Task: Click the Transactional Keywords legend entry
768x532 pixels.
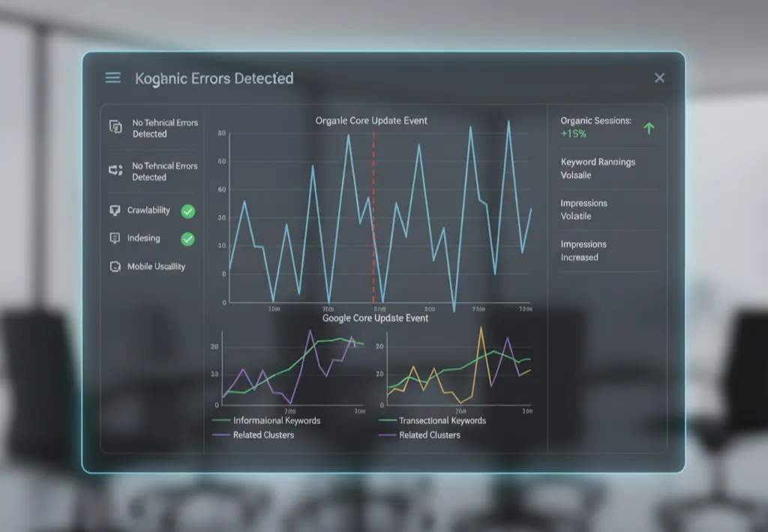Action: tap(442, 421)
